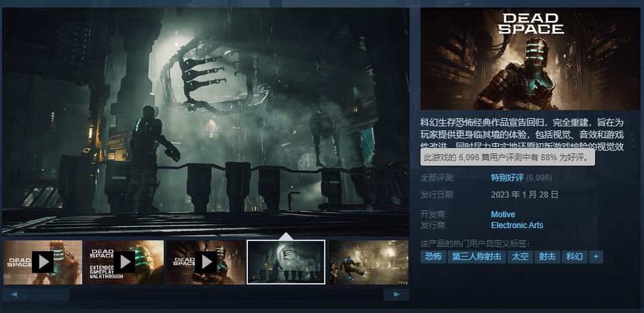Play the Extended Gameplay Walkthrough video thumbnail

tap(124, 262)
